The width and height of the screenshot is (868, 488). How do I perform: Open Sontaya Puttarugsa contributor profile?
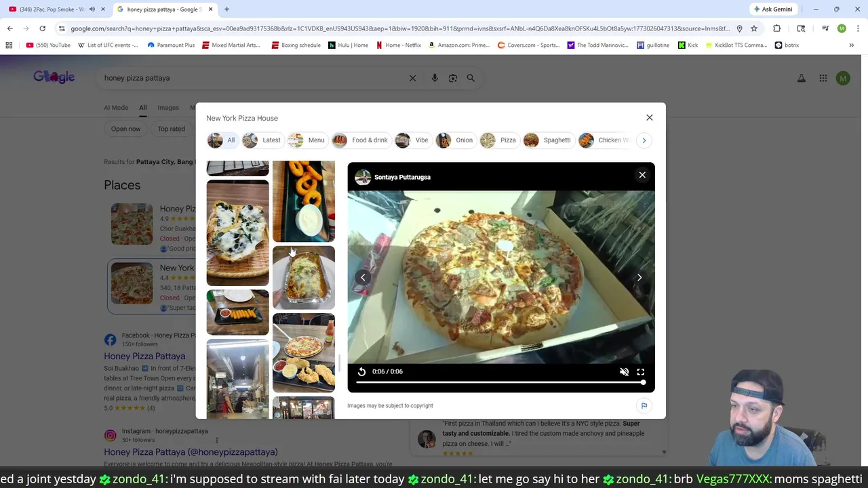click(x=402, y=177)
